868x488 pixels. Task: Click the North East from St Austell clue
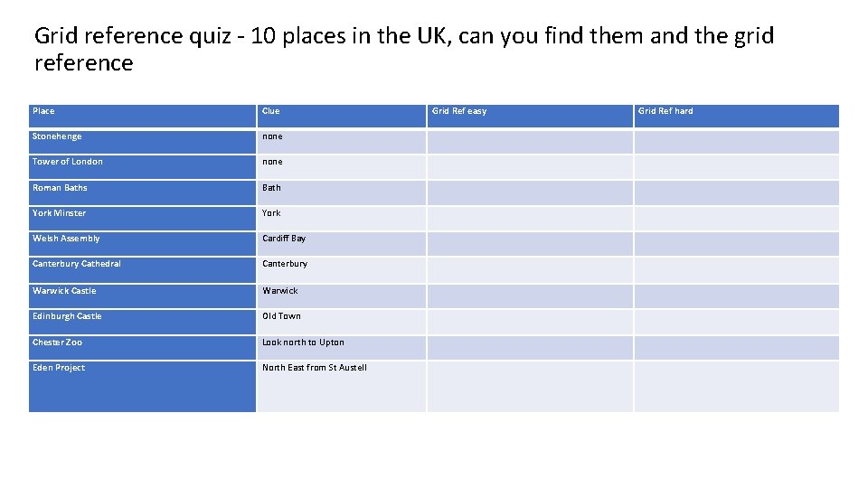(315, 368)
